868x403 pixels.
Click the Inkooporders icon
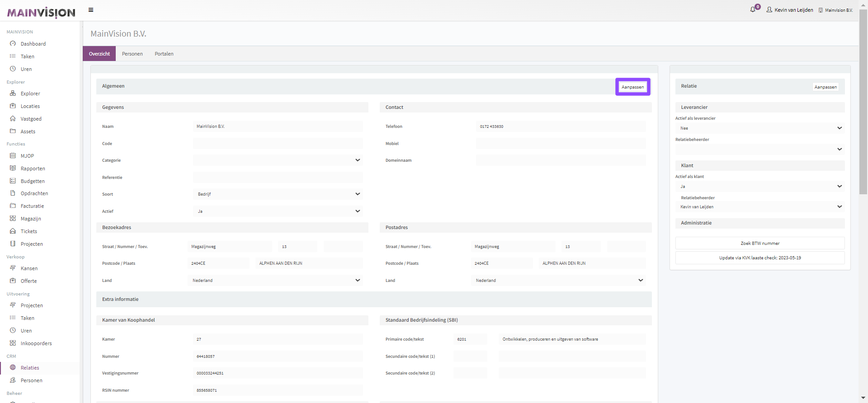pos(13,343)
